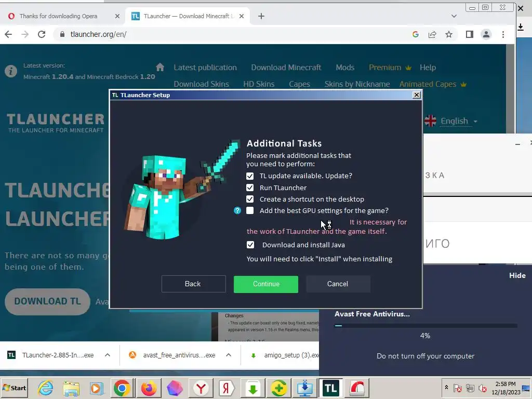Enable Add the best GPU settings checkbox

250,211
